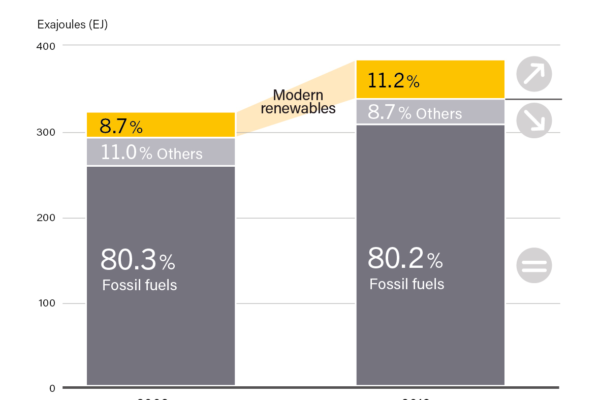
Task: Click the equals sign circle icon
Action: pos(534,266)
